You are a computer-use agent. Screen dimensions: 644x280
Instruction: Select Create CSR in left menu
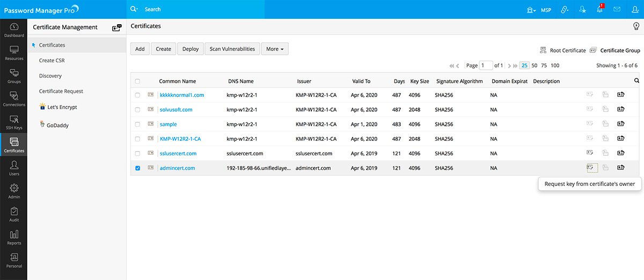52,61
